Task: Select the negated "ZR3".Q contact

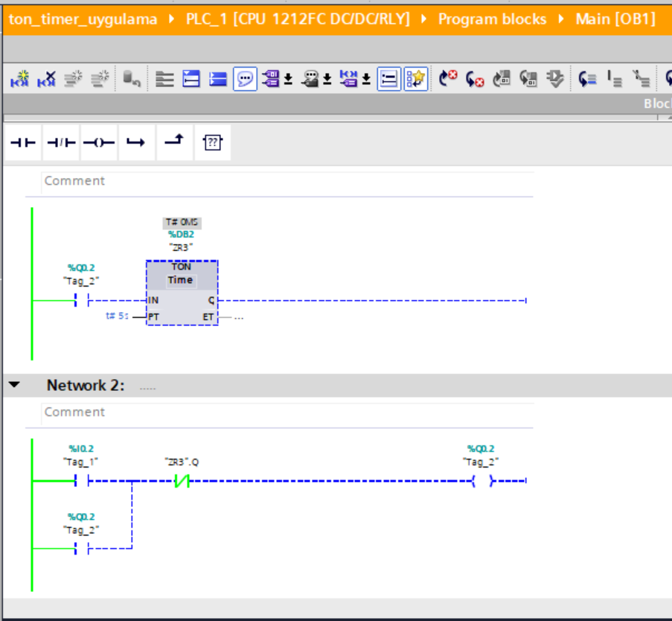Action: [182, 481]
